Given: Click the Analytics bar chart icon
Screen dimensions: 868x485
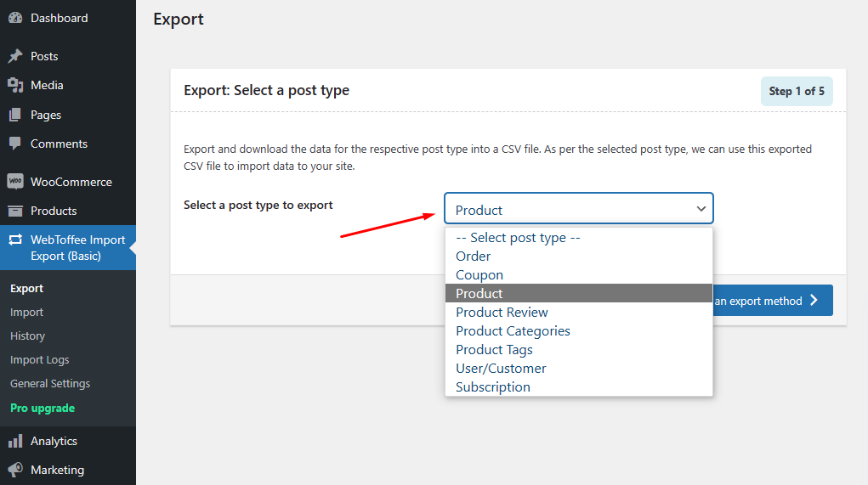Looking at the screenshot, I should point(15,441).
